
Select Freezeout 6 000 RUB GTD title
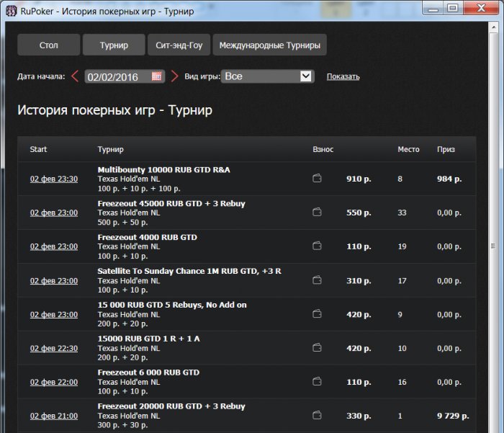(x=148, y=372)
